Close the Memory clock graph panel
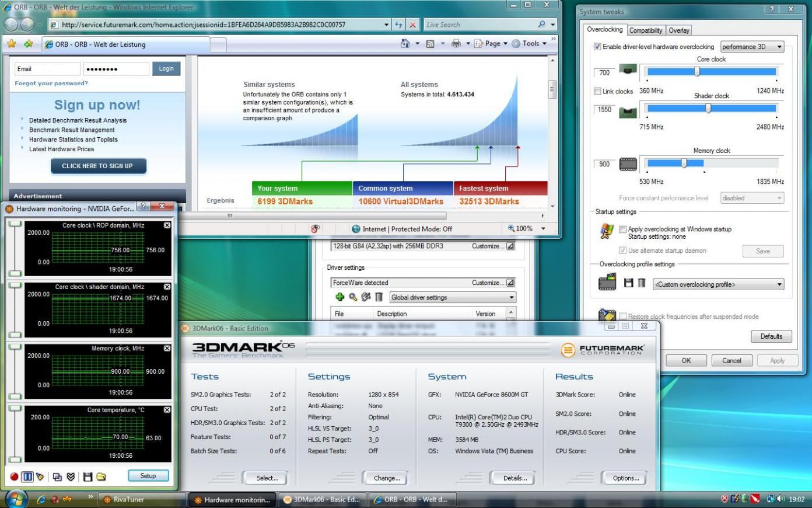This screenshot has height=508, width=812. click(x=167, y=348)
